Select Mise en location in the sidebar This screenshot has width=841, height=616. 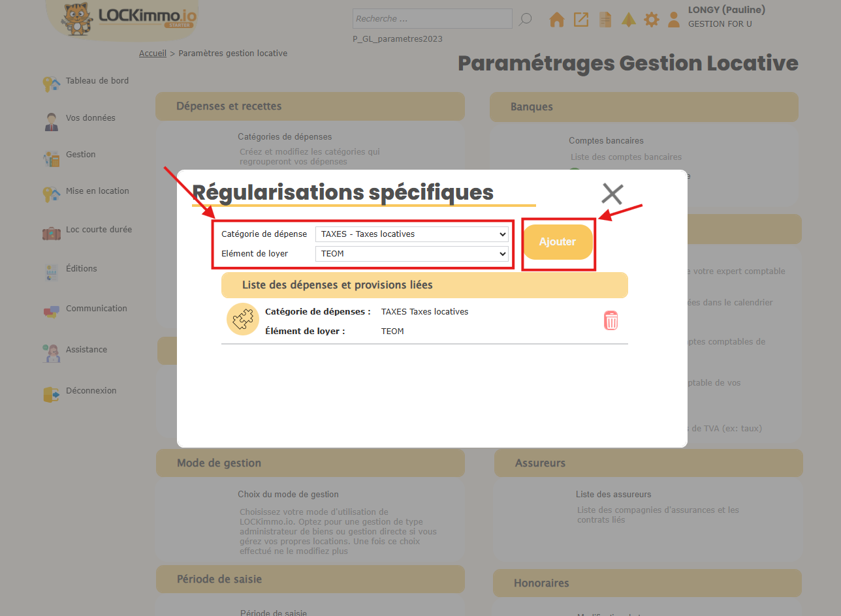point(97,191)
